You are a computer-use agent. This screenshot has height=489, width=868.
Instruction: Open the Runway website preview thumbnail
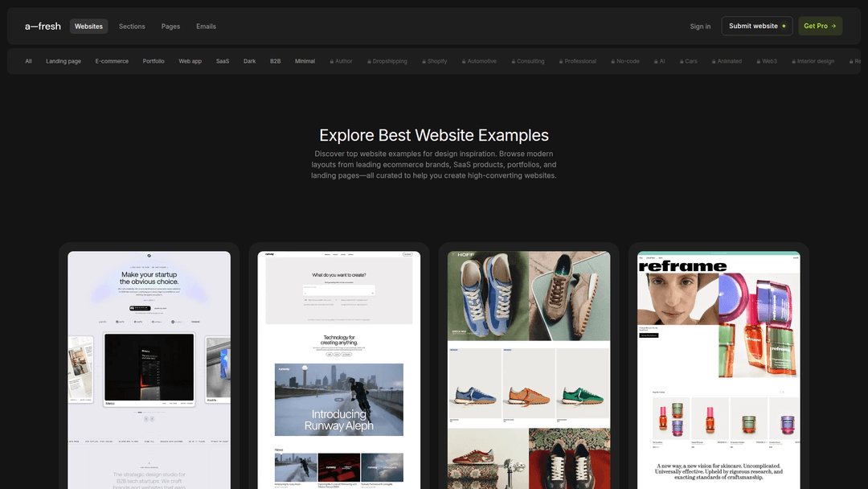(x=339, y=370)
